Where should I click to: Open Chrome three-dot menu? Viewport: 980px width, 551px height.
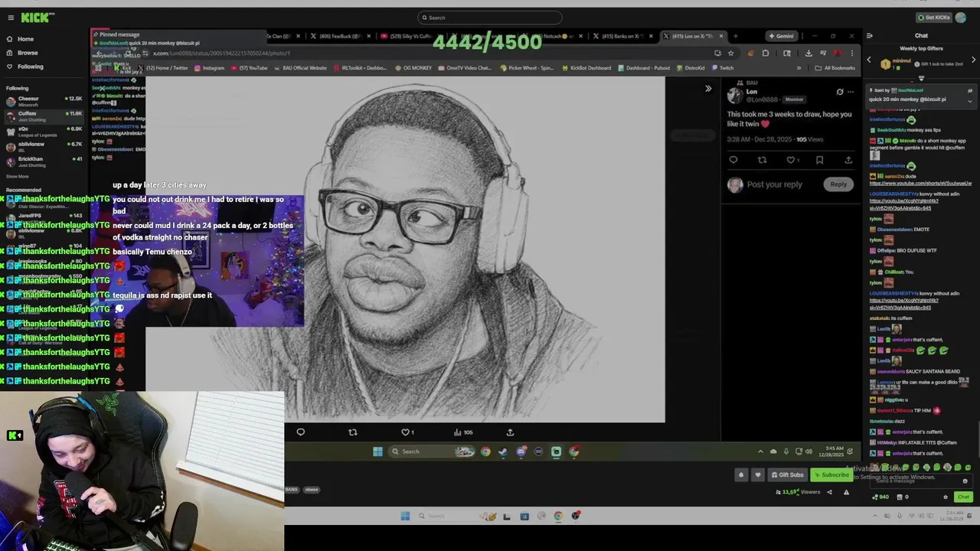pyautogui.click(x=851, y=54)
